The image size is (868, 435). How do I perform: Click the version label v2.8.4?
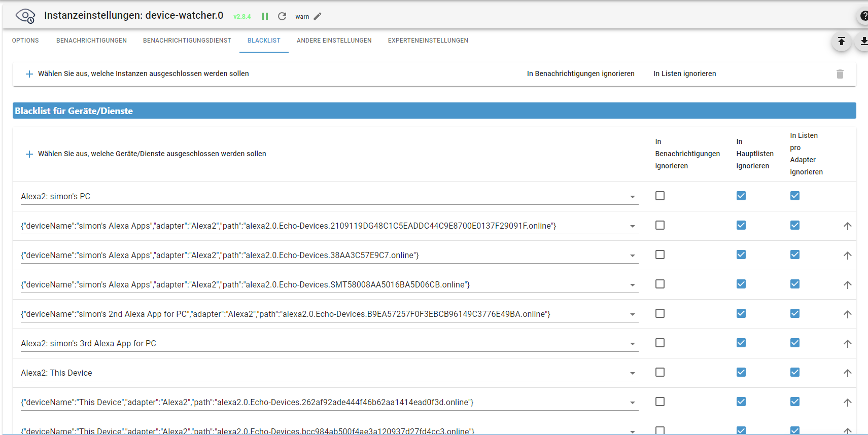pyautogui.click(x=242, y=17)
